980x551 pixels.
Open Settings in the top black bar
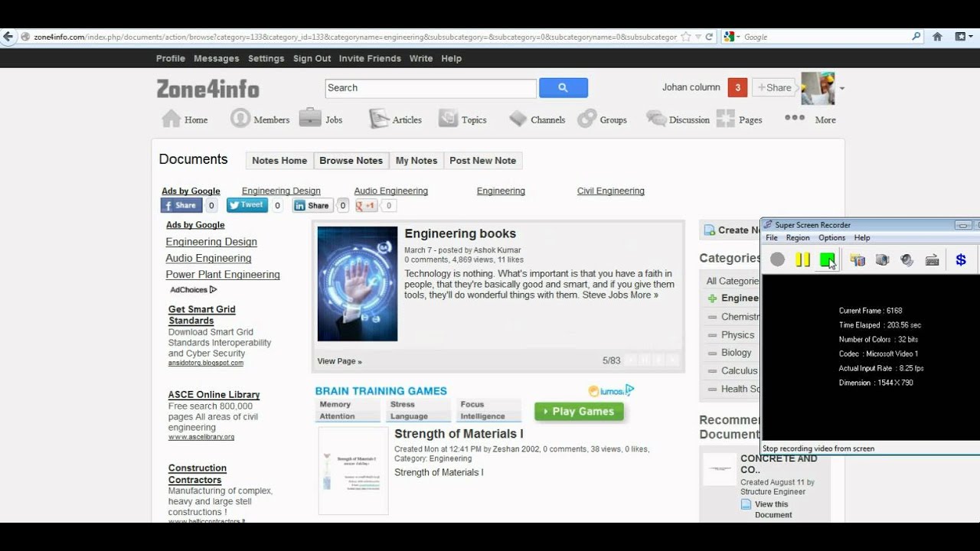pyautogui.click(x=266, y=58)
